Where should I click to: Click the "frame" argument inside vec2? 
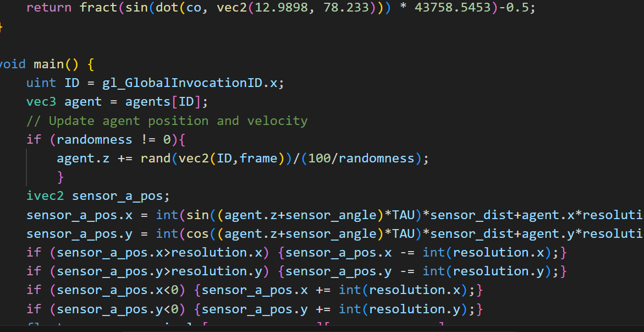[x=258, y=159]
